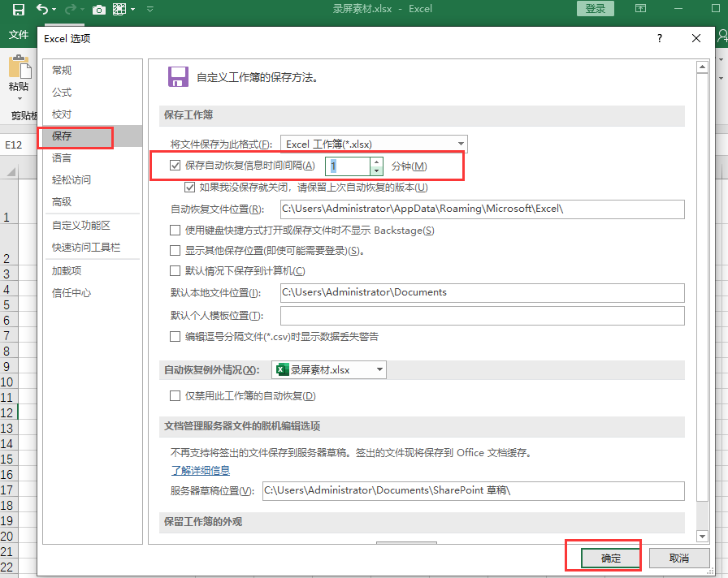Toggle 默认情况下保存到计算机 checkbox

click(175, 270)
